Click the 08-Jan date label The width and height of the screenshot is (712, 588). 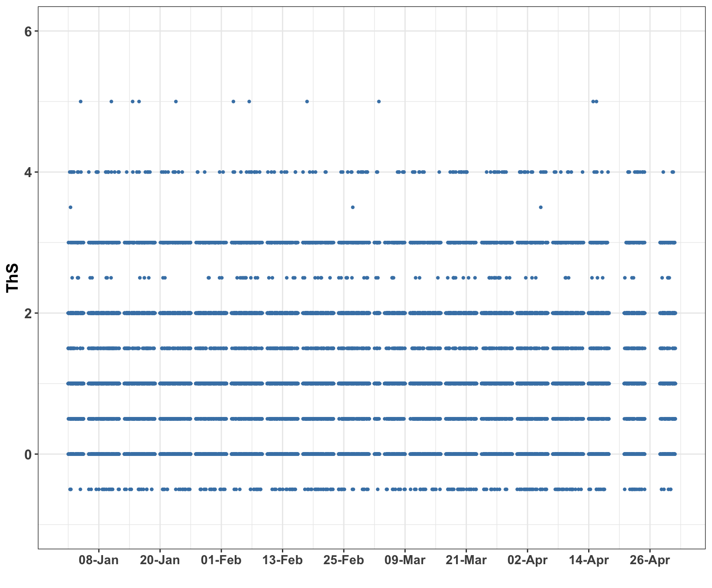[99, 560]
